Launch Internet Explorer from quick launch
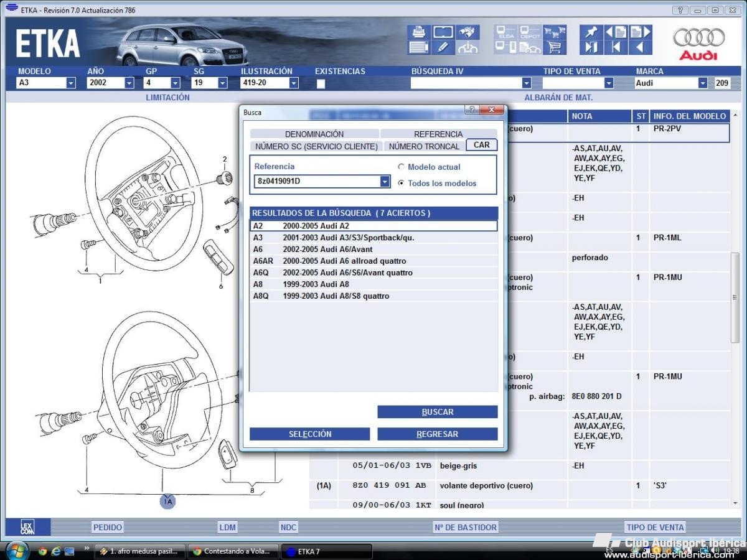 56,551
